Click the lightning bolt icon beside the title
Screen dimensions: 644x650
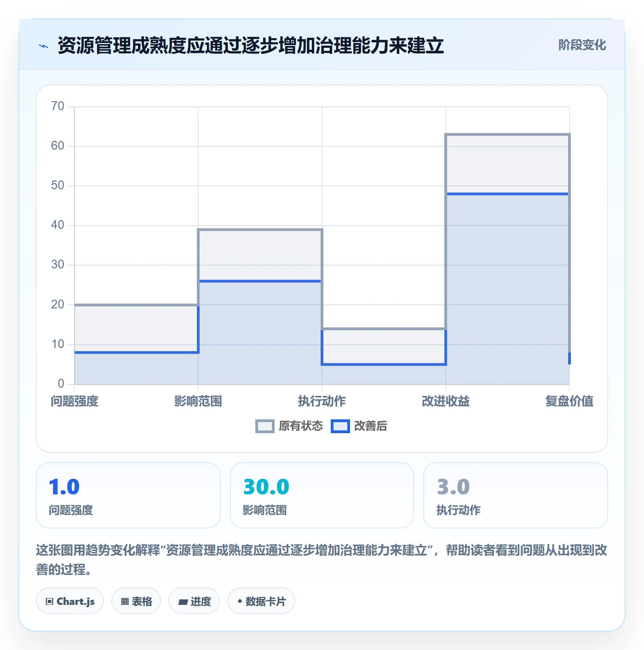44,46
